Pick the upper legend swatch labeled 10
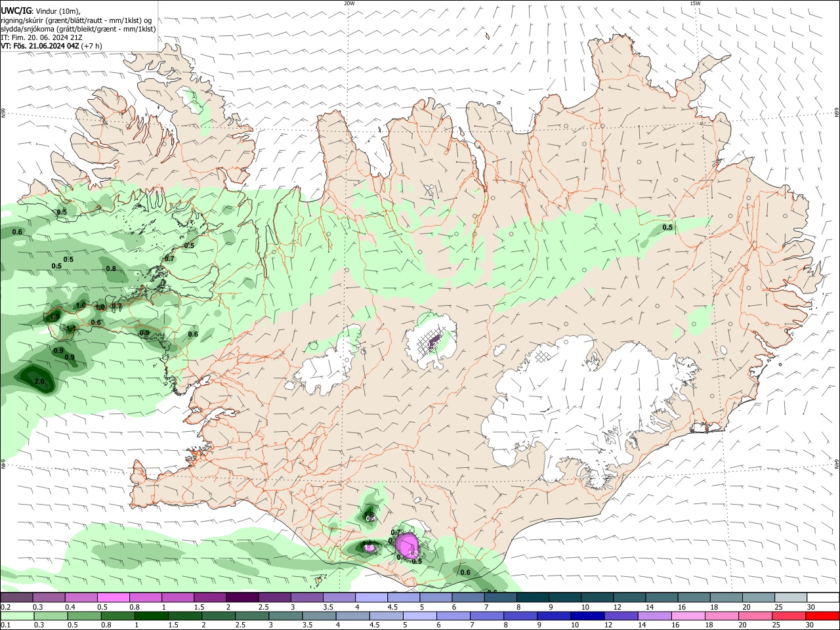This screenshot has height=630, width=840. [597, 597]
